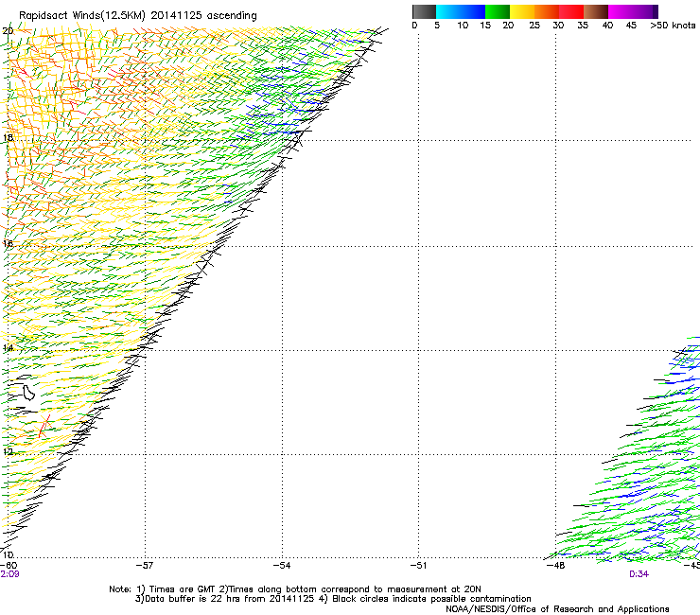
Task: Click the title text 'Rapidscat Winds(12.5KM) 20141125 ascending'
Action: [137, 15]
